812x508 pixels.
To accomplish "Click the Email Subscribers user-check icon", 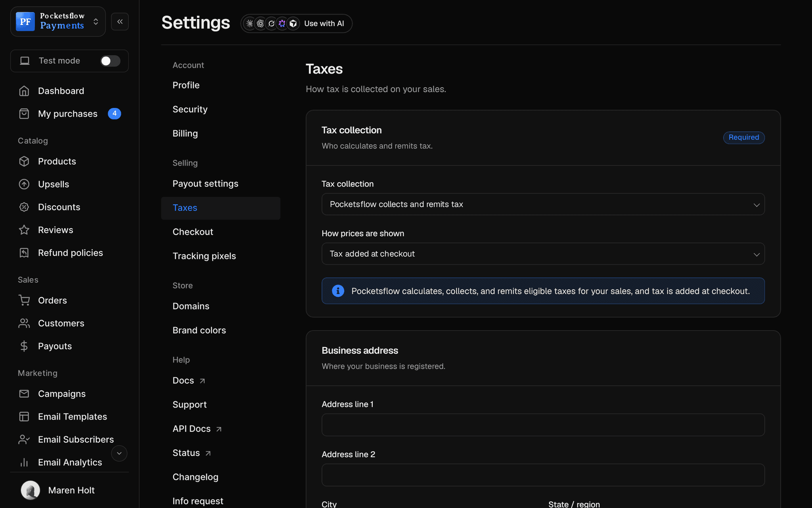I will [x=24, y=439].
